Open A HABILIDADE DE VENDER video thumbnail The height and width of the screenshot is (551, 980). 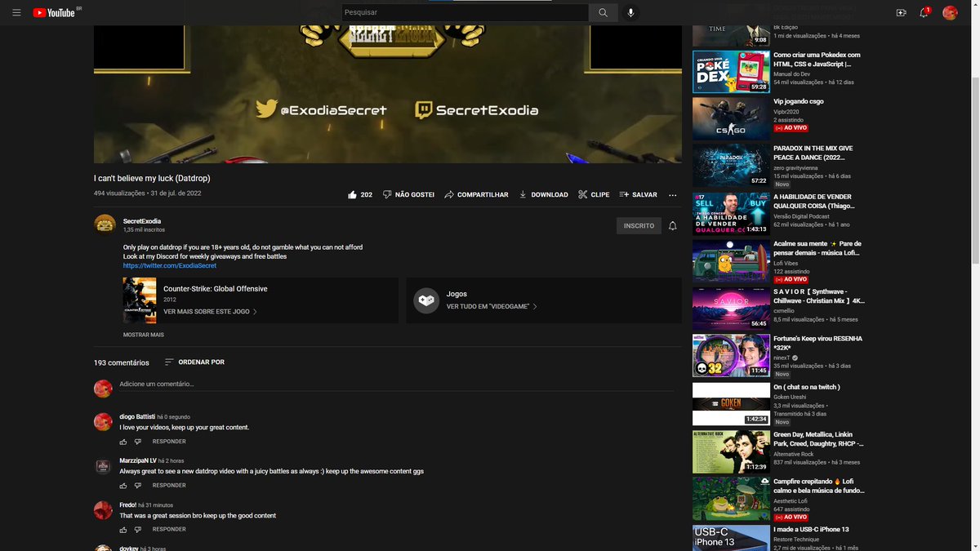731,213
